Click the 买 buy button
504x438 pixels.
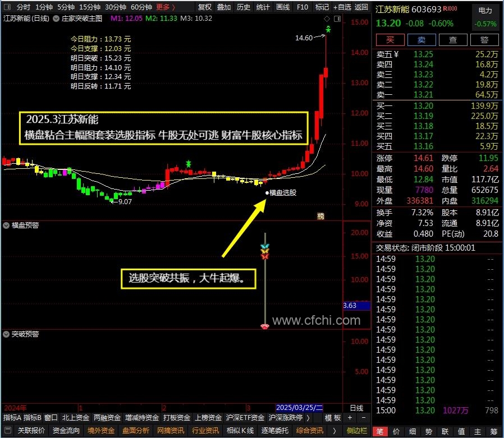pyautogui.click(x=390, y=40)
